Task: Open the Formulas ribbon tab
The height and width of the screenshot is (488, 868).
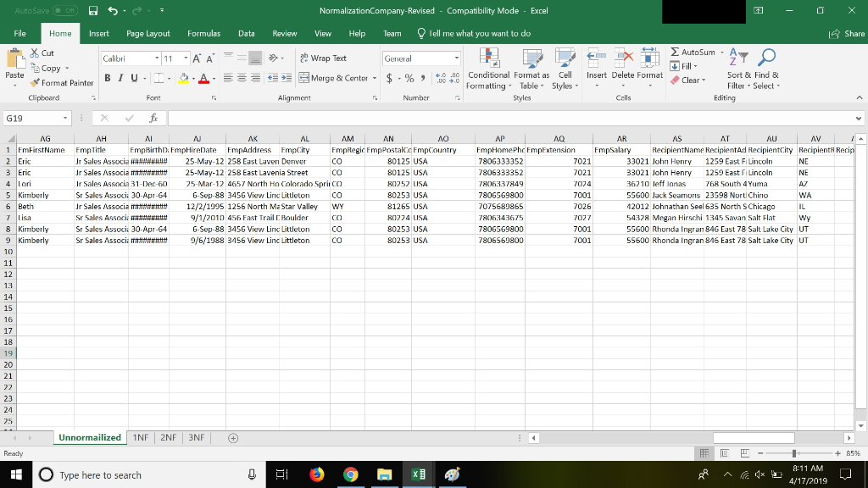Action: (x=203, y=34)
